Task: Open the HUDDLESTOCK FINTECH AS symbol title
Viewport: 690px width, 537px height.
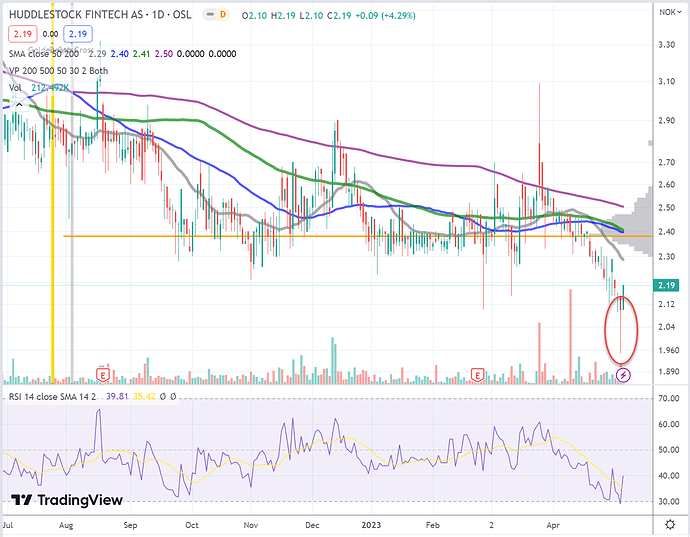Action: (100, 15)
